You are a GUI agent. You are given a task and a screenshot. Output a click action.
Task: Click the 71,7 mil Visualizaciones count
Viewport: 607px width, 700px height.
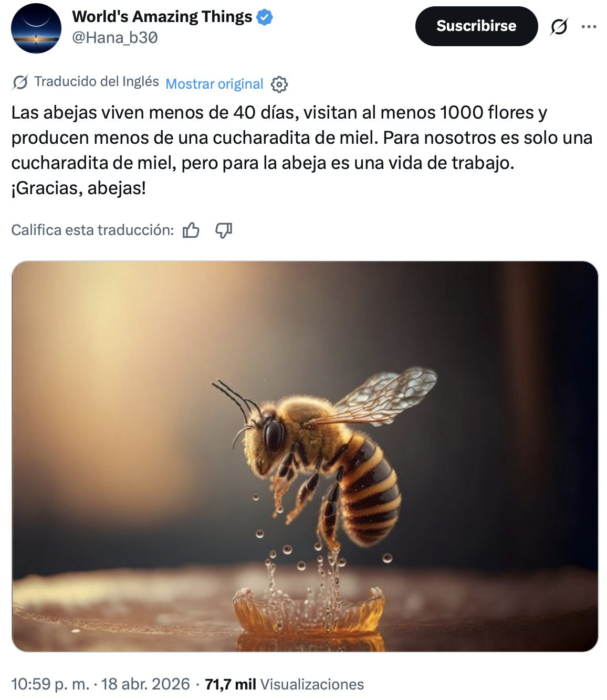[284, 684]
